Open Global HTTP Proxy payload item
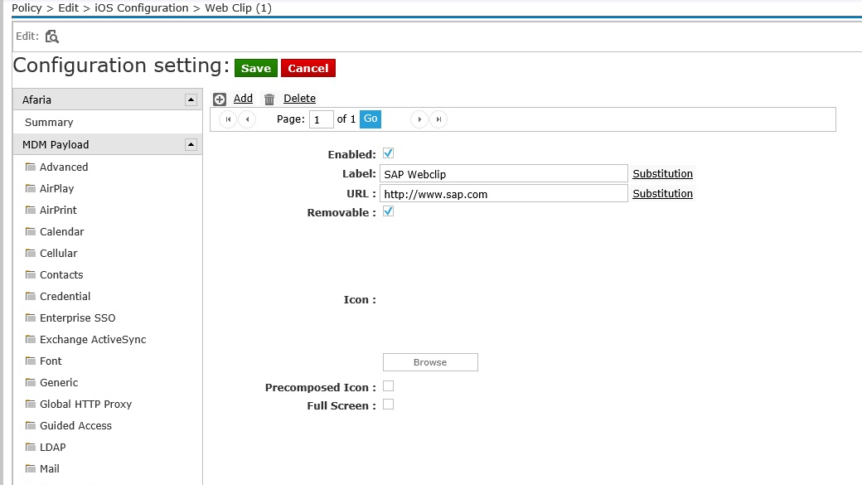Viewport: 862px width, 504px height. pos(85,404)
